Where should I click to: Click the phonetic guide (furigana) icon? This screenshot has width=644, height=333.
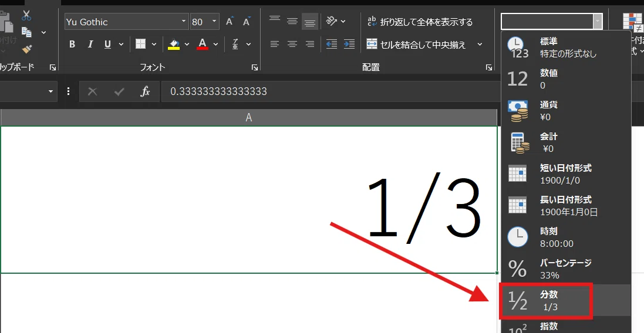235,45
